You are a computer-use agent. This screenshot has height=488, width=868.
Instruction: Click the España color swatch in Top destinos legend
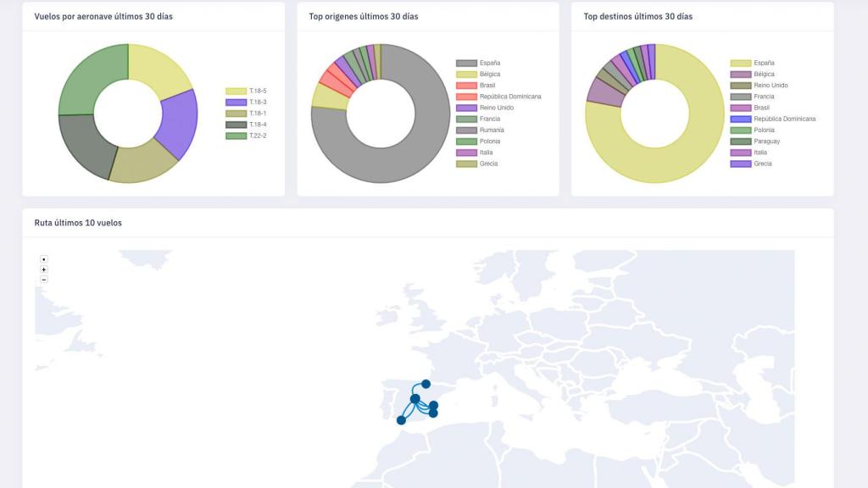click(x=740, y=63)
